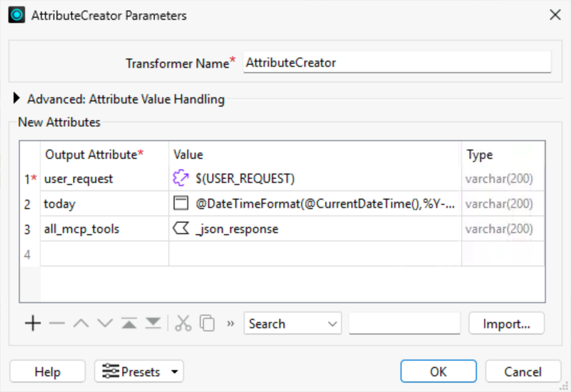The image size is (571, 392).
Task: Click the varchar(200) type for today
Action: coord(503,204)
